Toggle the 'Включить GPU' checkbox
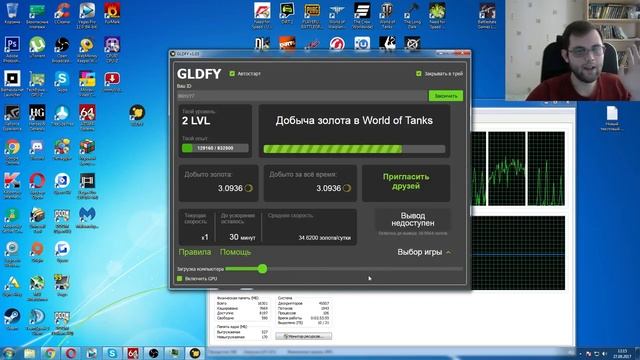 [180, 278]
